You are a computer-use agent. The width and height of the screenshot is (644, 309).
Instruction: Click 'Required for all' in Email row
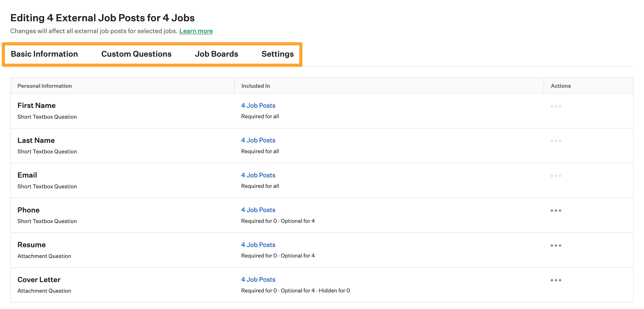[260, 186]
